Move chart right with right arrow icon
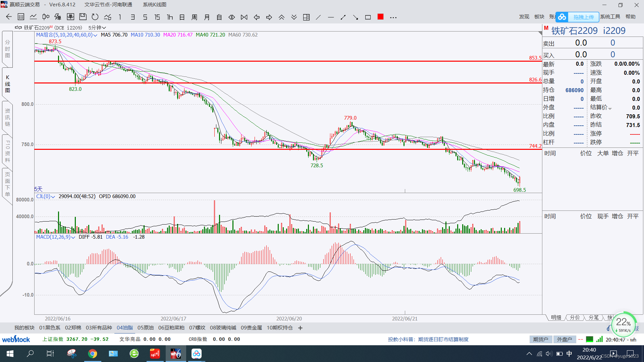Screen dimensions: 644x362 [269, 17]
